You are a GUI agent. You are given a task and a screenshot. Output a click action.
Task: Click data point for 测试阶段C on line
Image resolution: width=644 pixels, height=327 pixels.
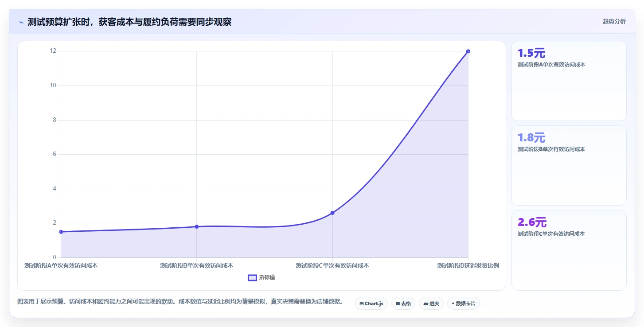click(332, 213)
